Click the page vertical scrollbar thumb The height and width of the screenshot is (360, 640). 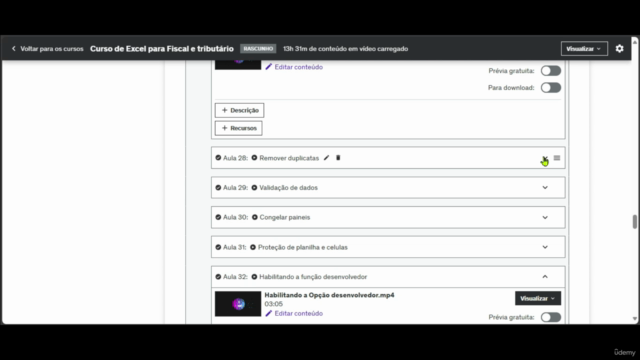[635, 222]
